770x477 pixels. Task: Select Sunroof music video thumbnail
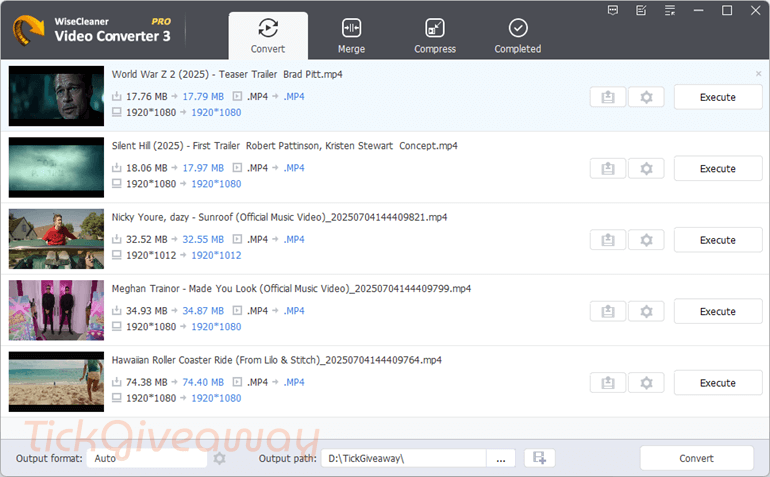point(56,239)
